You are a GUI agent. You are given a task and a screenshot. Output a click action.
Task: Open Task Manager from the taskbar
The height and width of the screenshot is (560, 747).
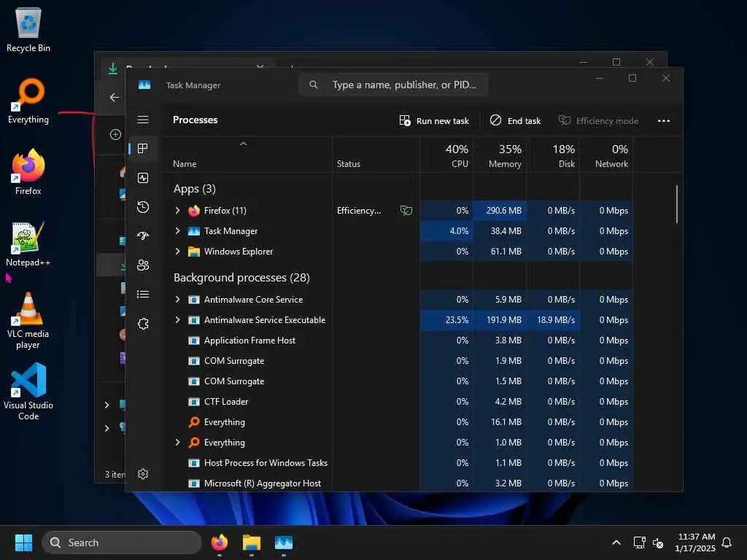(284, 542)
